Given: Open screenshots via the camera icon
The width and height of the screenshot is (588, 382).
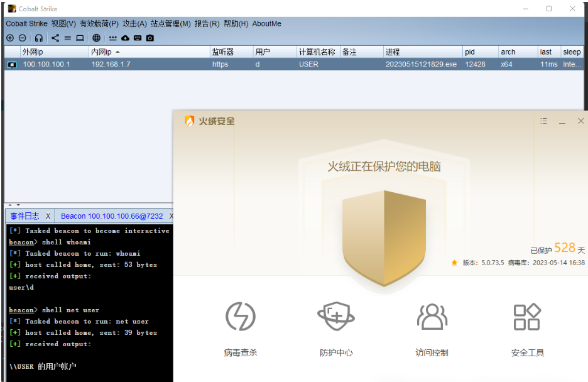Looking at the screenshot, I should tap(150, 38).
